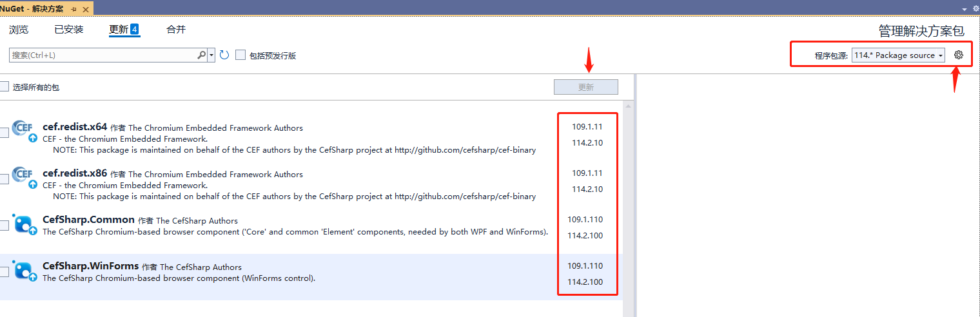Click 109.1.11 version of cef.redist.x86
This screenshot has width=980, height=317.
[587, 173]
